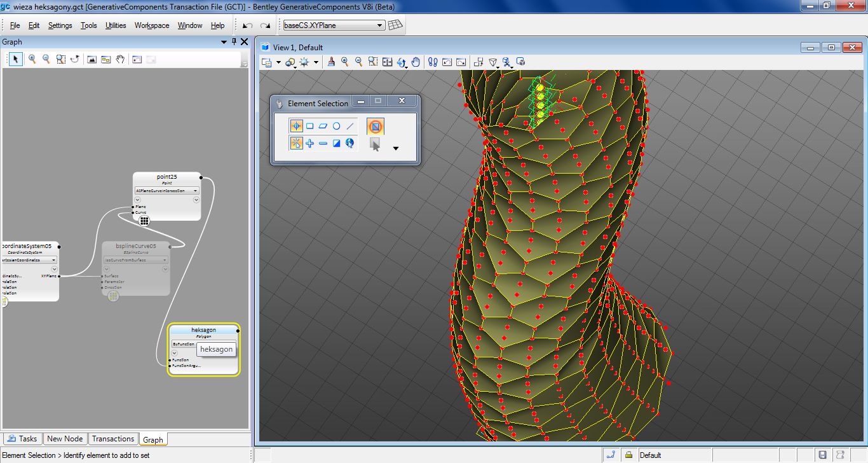Viewport: 868px width, 463px height.
Task: Click the undo arrow in main toolbar
Action: click(x=248, y=25)
